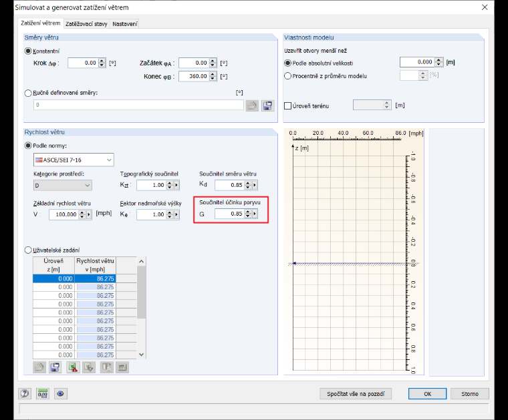Viewport: 508px width, 420px height.
Task: Open manual wind directions from file icon
Action: 252,106
